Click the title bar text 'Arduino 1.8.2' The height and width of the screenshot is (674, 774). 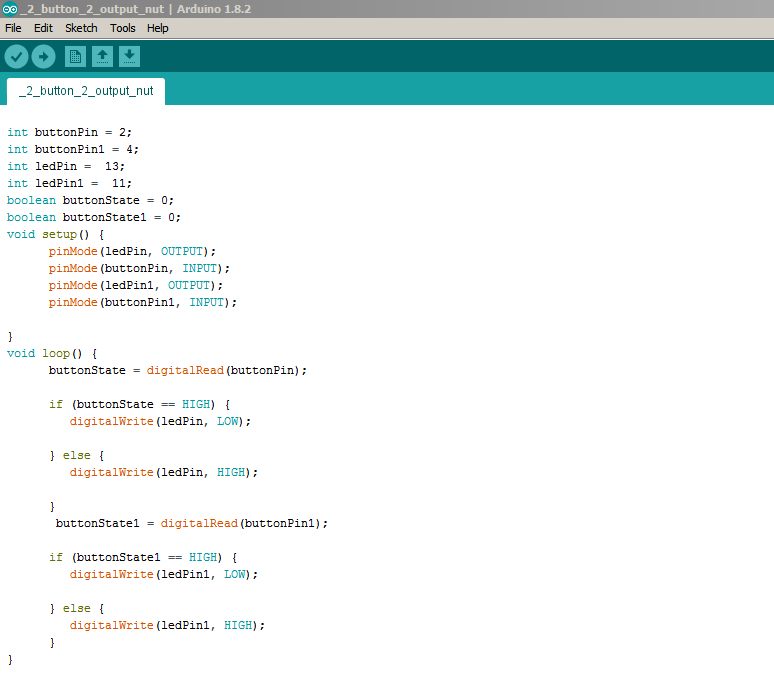tap(214, 9)
